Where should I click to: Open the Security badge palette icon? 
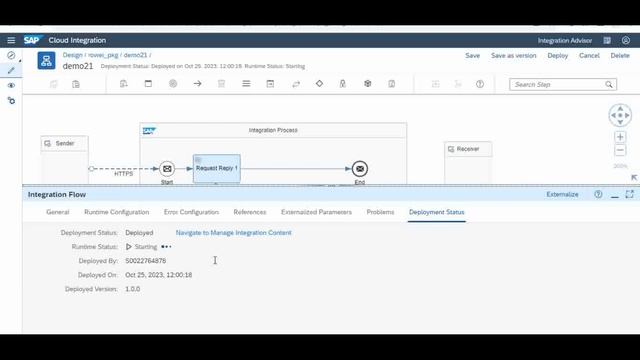[343, 84]
